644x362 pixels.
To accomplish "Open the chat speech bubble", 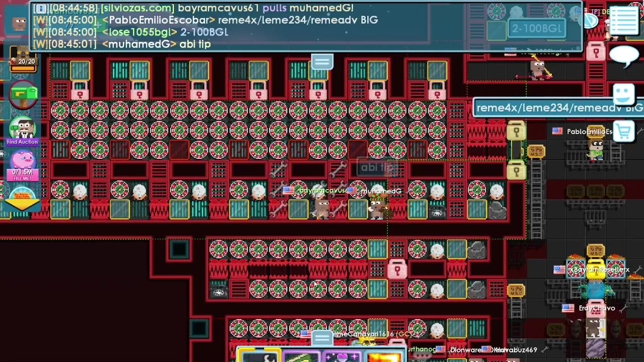I will 624,55.
